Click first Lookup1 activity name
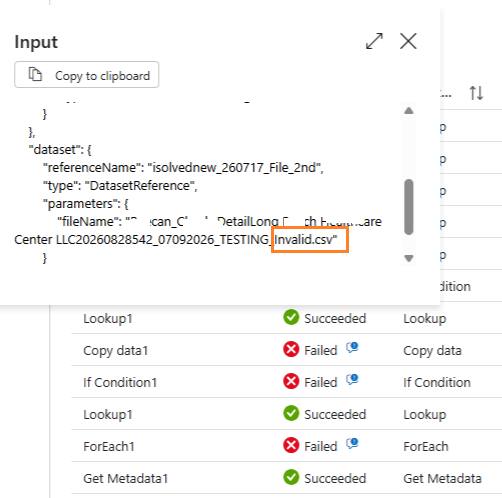502x498 pixels. 108,319
